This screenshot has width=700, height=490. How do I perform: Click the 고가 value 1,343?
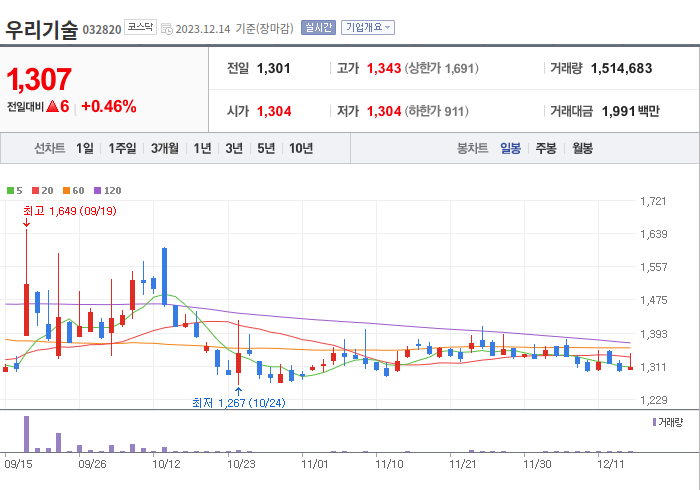coord(384,68)
